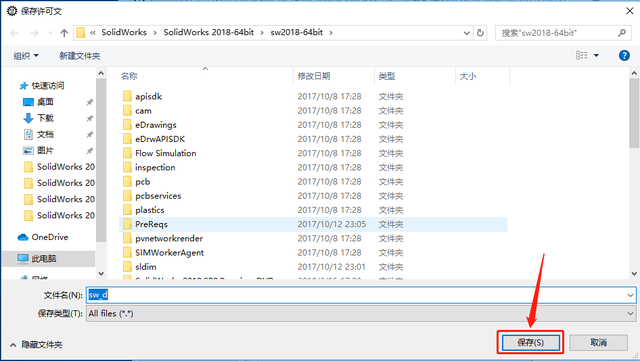Select sw2018-64bit breadcrumb segment
640x361 pixels.
[x=296, y=32]
